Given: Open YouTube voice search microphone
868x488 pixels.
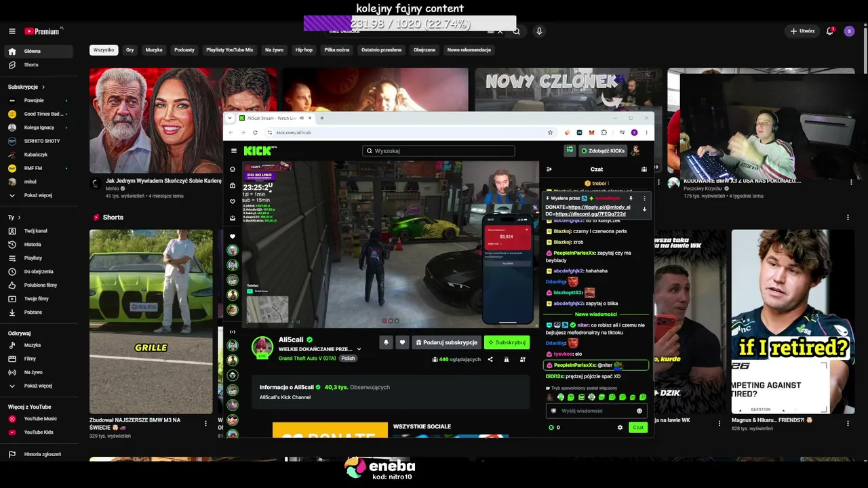Looking at the screenshot, I should pos(539,31).
